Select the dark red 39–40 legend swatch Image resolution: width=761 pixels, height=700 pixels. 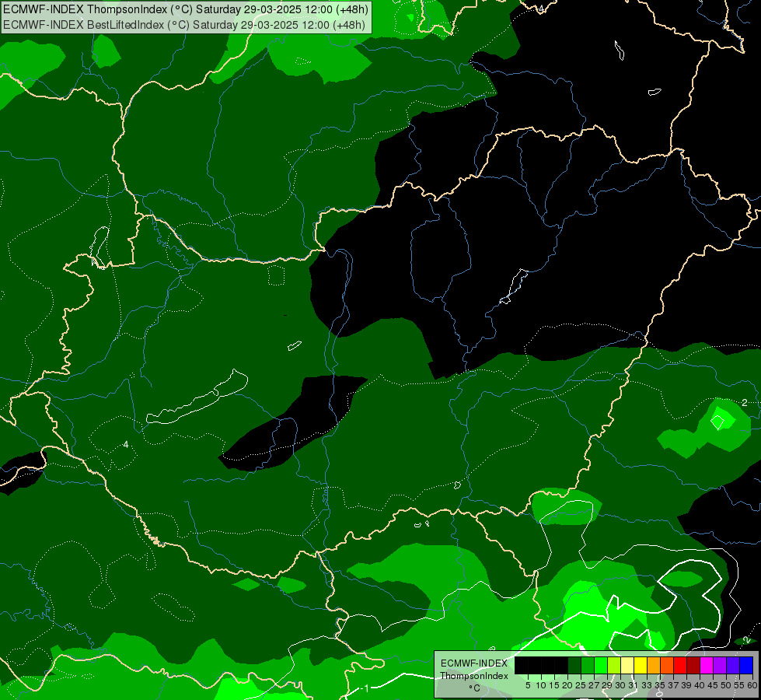pyautogui.click(x=693, y=665)
